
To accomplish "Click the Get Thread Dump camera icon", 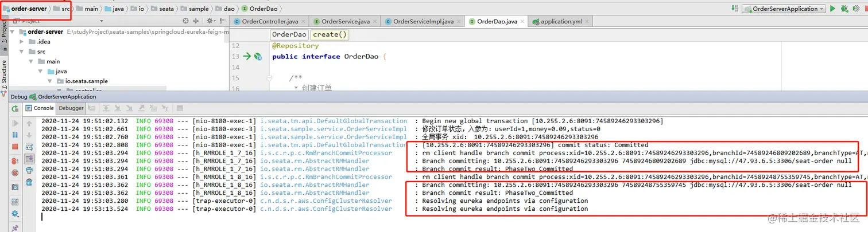I will (x=15, y=187).
